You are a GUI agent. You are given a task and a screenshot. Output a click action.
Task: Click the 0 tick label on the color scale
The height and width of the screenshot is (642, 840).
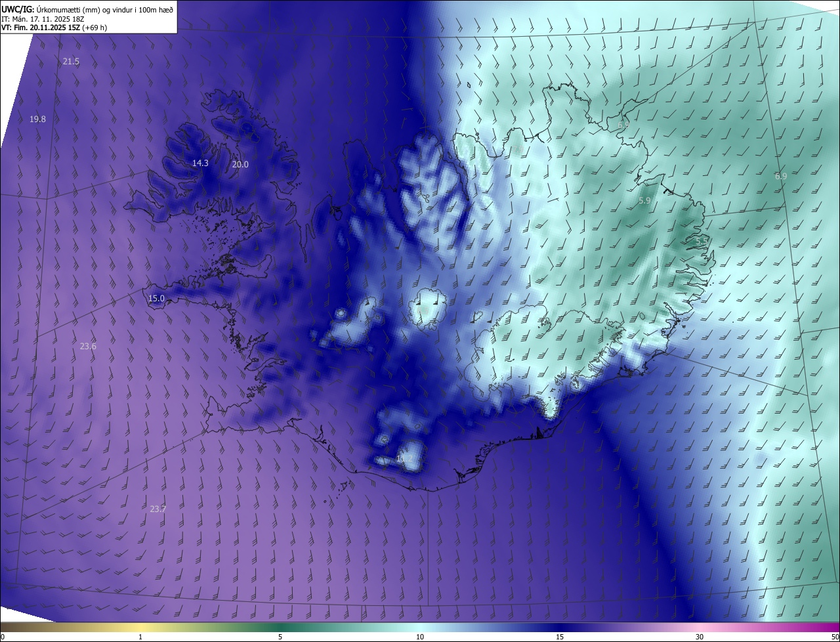pyautogui.click(x=2, y=637)
